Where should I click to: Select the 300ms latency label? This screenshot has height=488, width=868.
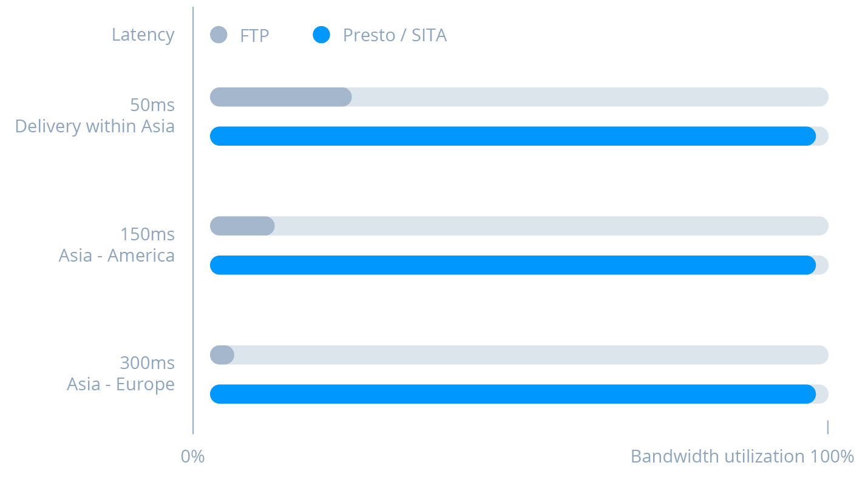(x=147, y=363)
